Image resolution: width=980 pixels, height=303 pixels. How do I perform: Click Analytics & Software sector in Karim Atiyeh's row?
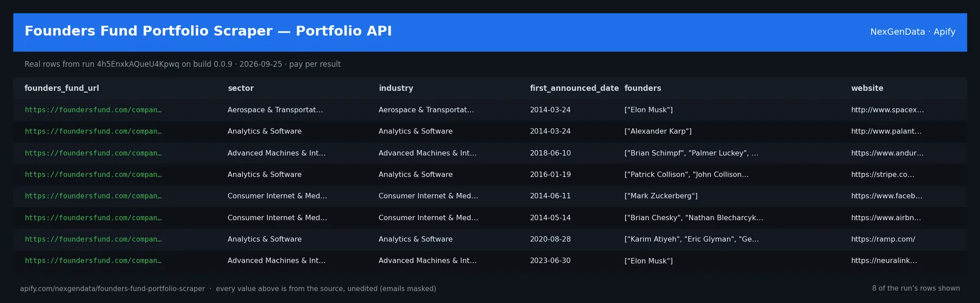265,239
